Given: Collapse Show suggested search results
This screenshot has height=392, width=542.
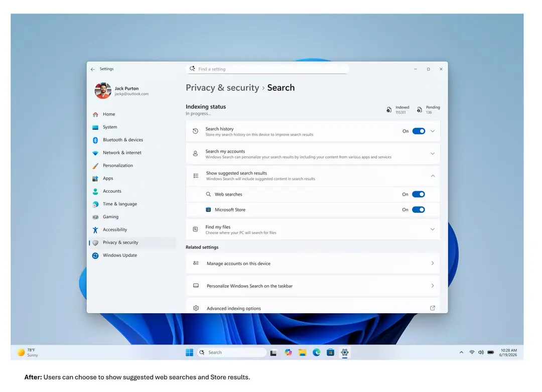Looking at the screenshot, I should point(313,176).
